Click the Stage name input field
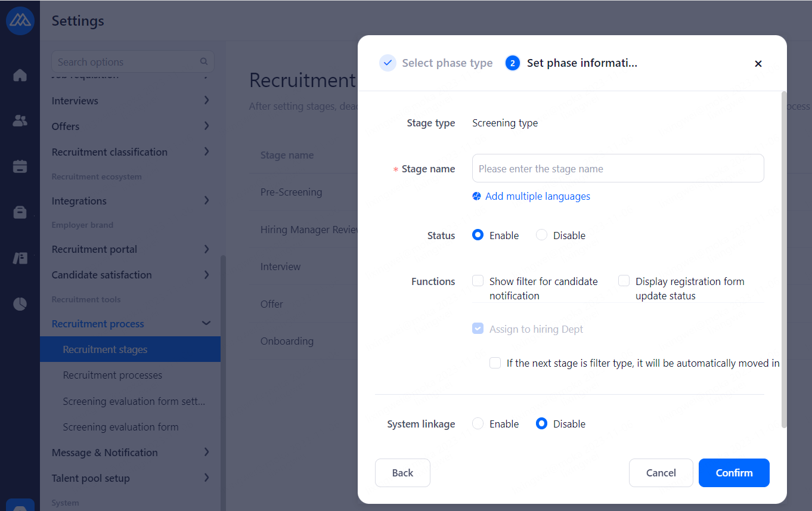 tap(618, 169)
